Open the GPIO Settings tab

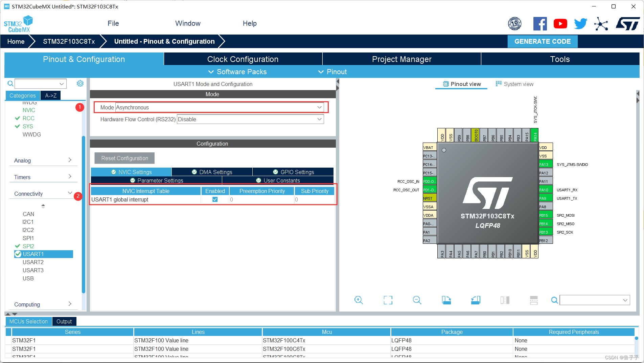point(293,172)
